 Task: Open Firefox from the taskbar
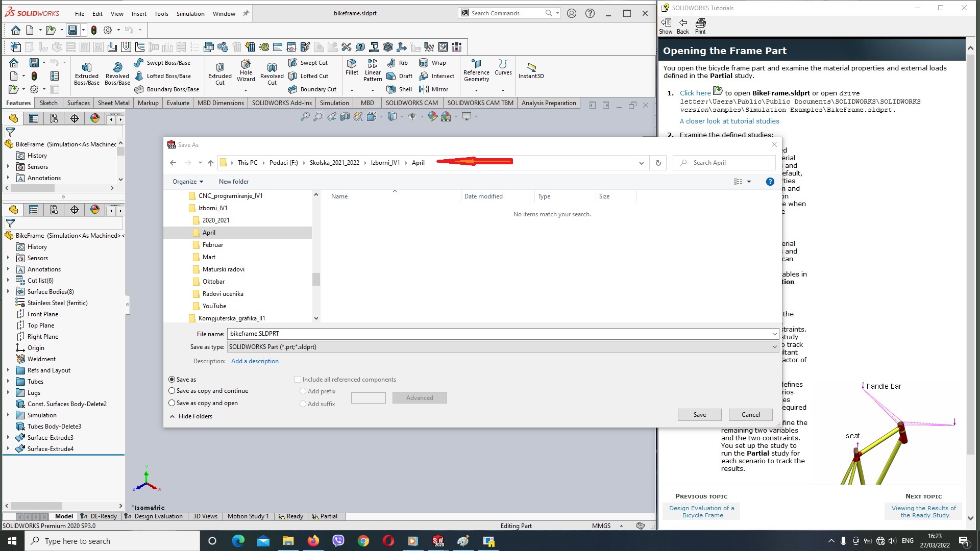(313, 541)
